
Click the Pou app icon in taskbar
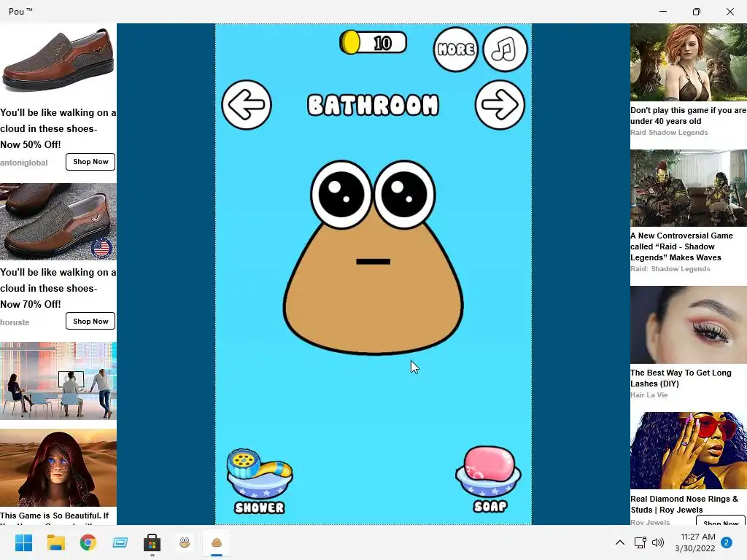(217, 542)
